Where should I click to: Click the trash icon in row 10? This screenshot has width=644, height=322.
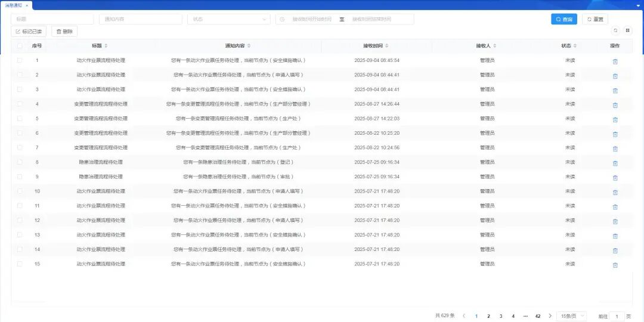point(615,192)
